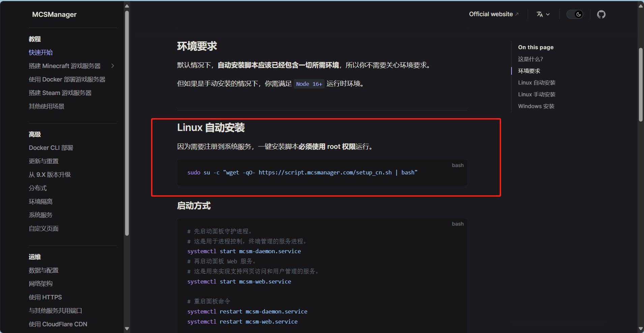Click the sidebar scrollbar up arrow

coord(127,6)
